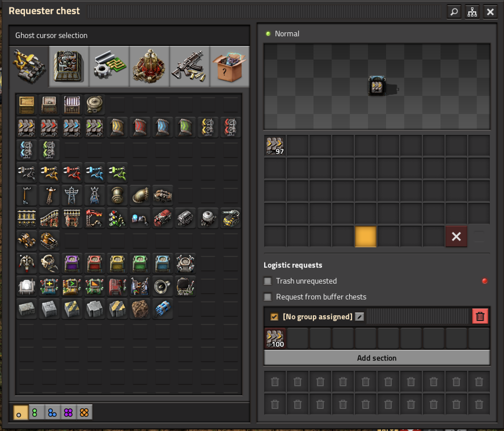Select the cliff explosives item
504x431 pixels.
(163, 309)
